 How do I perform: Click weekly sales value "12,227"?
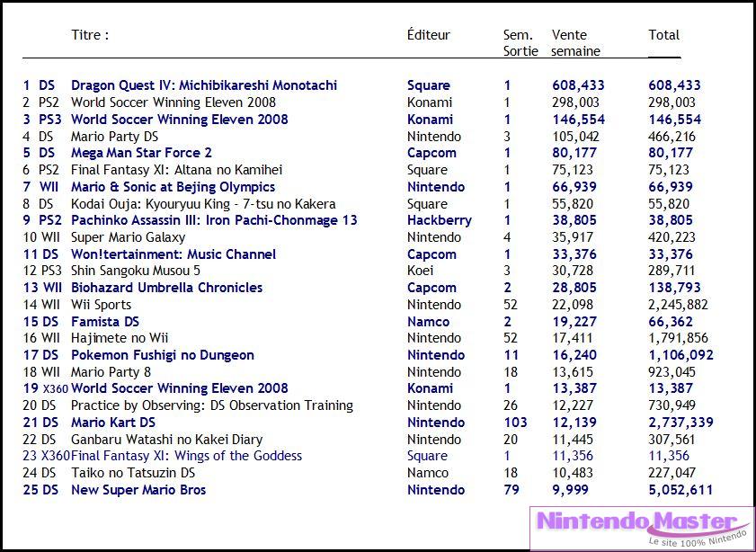coord(573,405)
